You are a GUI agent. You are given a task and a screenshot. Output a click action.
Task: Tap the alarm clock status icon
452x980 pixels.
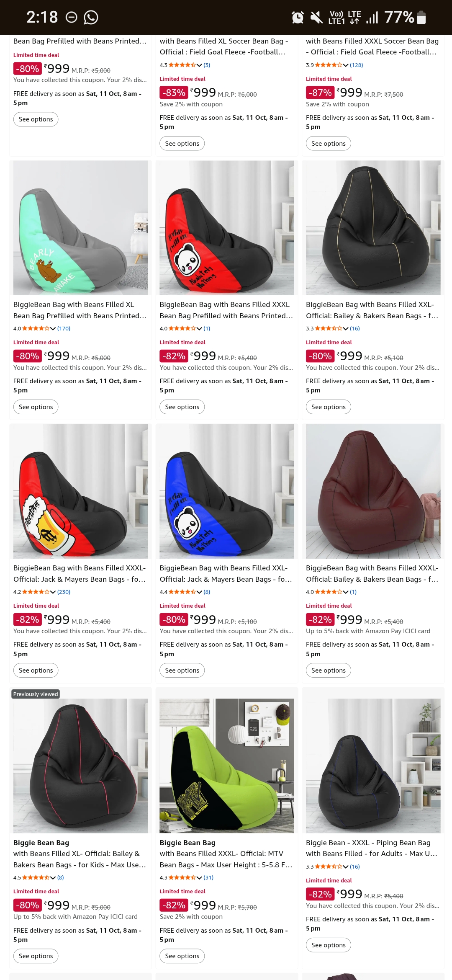pos(298,17)
